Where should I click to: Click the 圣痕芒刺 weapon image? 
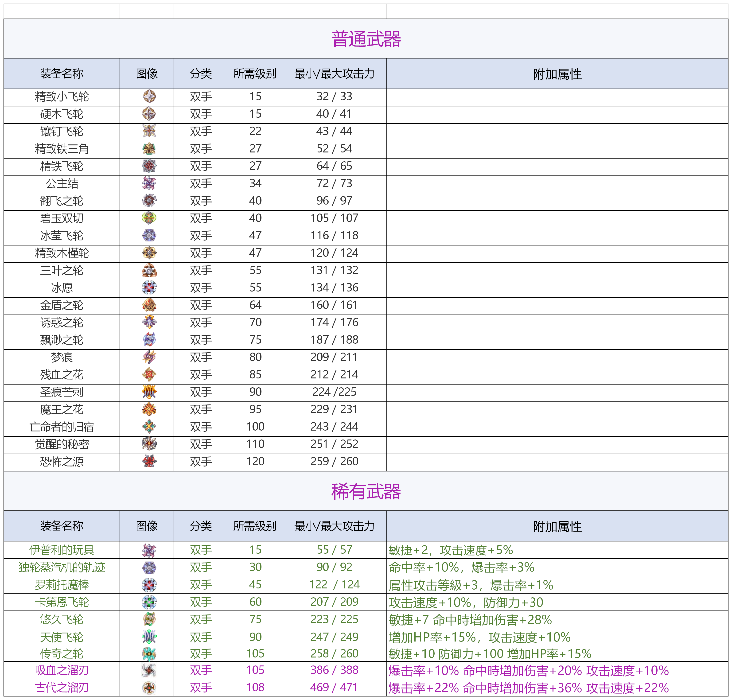(149, 392)
